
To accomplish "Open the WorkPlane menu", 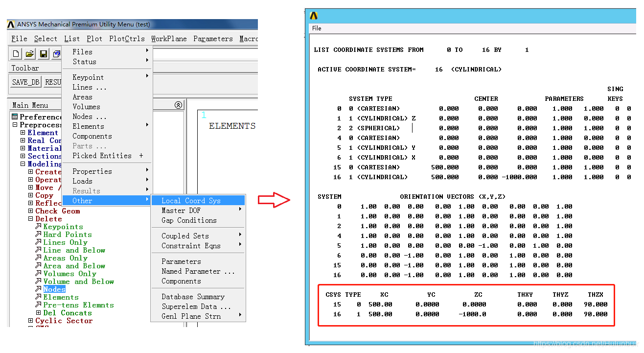I will point(169,39).
